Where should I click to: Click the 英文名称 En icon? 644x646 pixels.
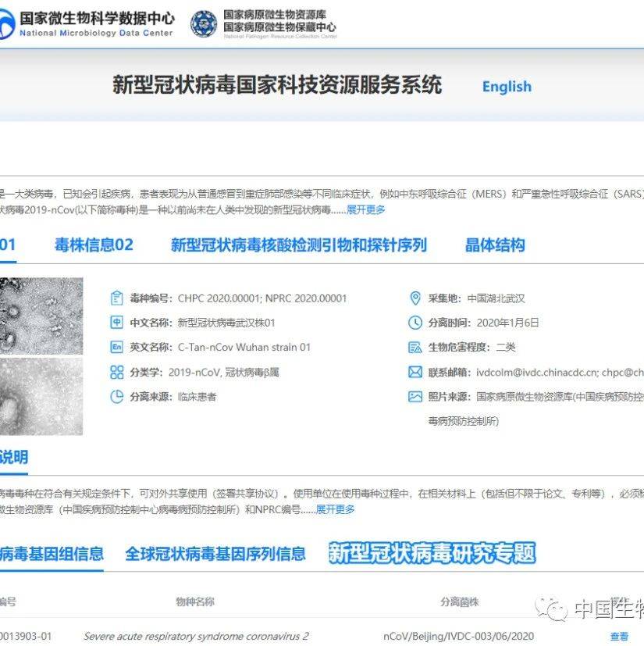116,347
